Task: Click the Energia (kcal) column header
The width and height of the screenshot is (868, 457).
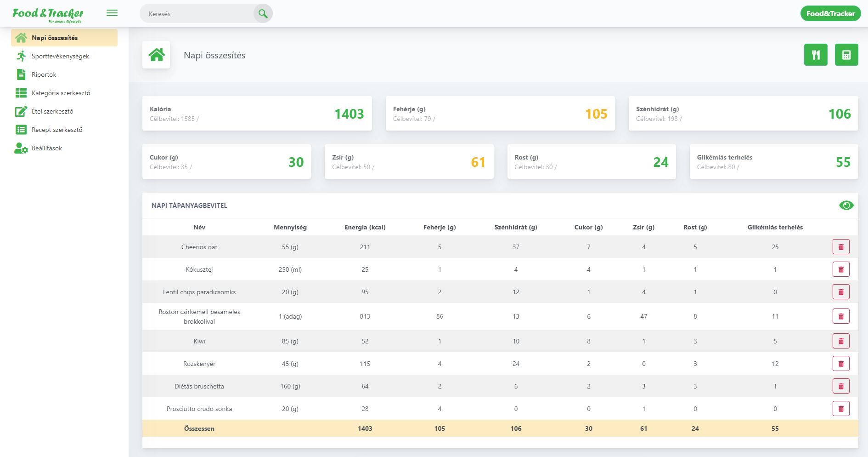Action: pos(365,227)
